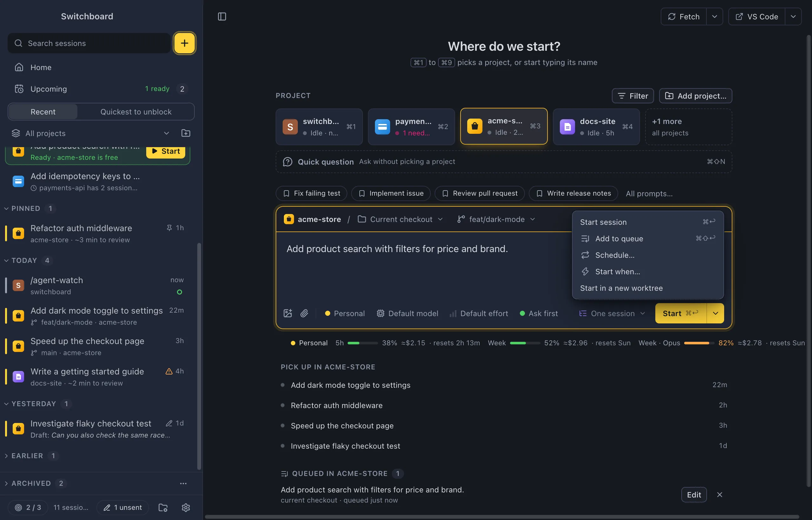Open the One session dropdown

pyautogui.click(x=612, y=313)
